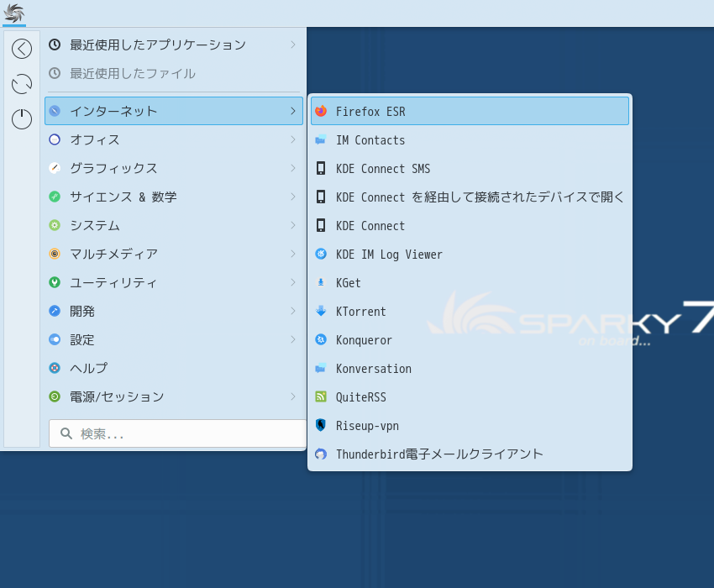The width and height of the screenshot is (714, 588).
Task: Click the インターネット category icon
Action: [55, 111]
